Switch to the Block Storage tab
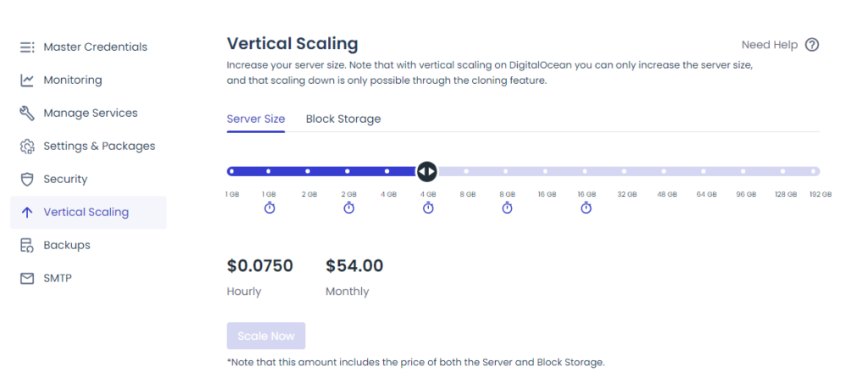 tap(343, 119)
